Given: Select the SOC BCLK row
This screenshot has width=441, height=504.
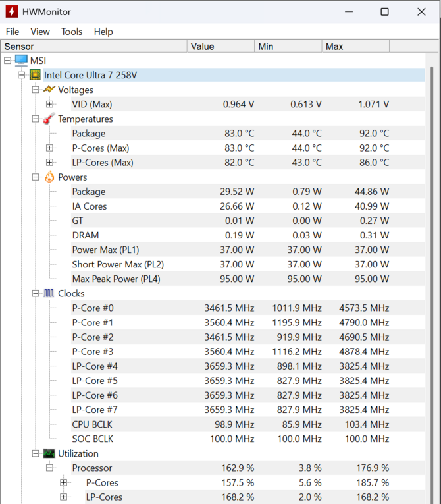Looking at the screenshot, I should tap(247, 439).
